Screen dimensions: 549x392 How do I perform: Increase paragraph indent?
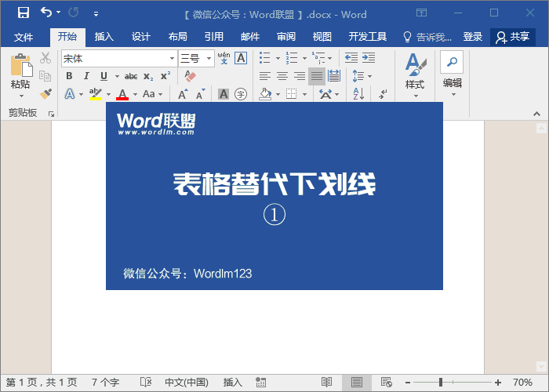[x=369, y=58]
